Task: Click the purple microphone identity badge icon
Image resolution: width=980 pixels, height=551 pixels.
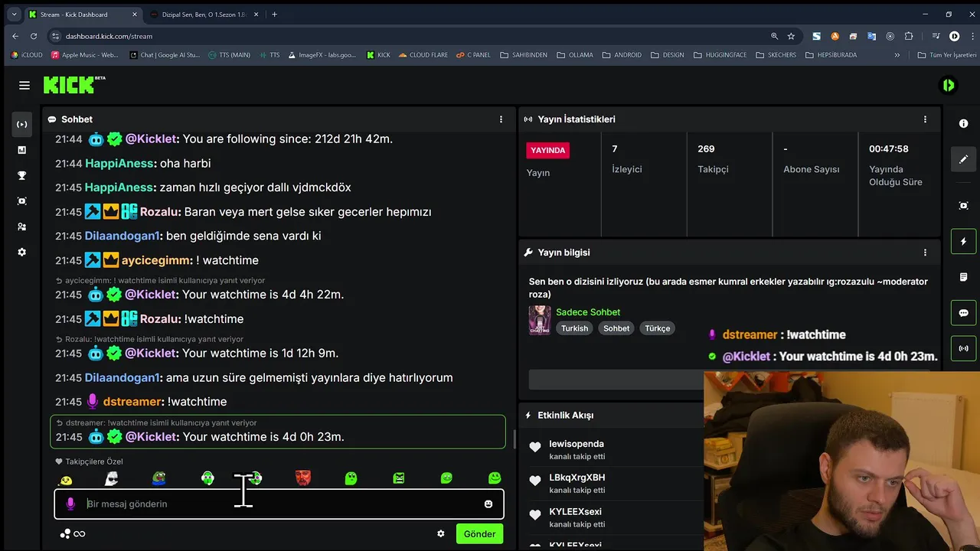Action: tap(70, 504)
